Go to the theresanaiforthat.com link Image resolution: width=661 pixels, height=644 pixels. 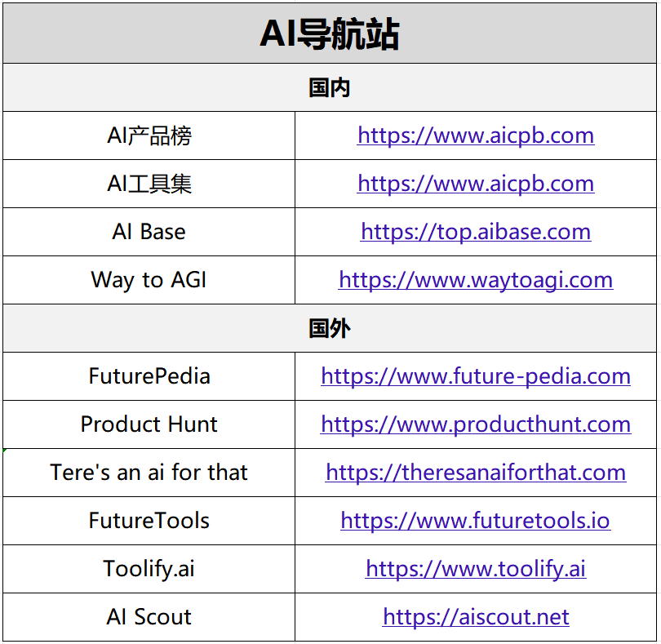coord(475,473)
